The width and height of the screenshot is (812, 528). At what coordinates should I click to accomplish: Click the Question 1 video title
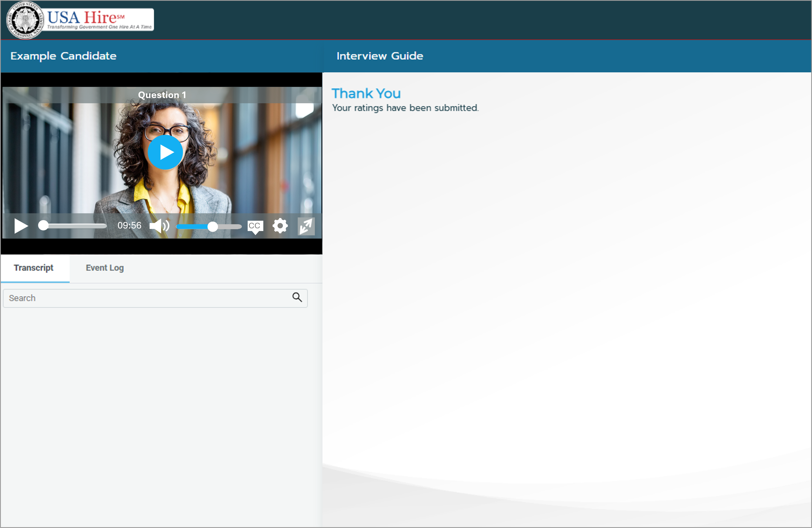click(162, 95)
